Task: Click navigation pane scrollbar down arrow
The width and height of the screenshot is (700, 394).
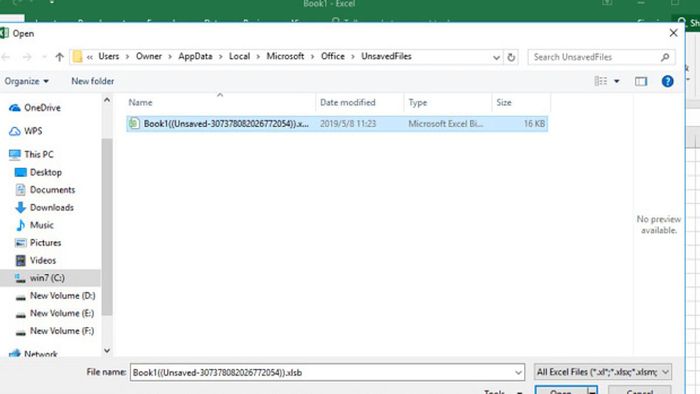Action: pos(107,351)
